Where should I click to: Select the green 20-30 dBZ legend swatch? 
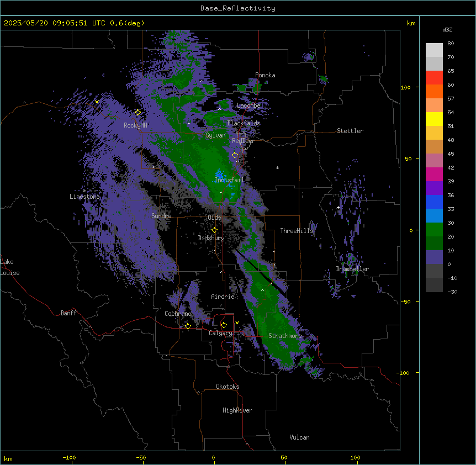coord(434,230)
